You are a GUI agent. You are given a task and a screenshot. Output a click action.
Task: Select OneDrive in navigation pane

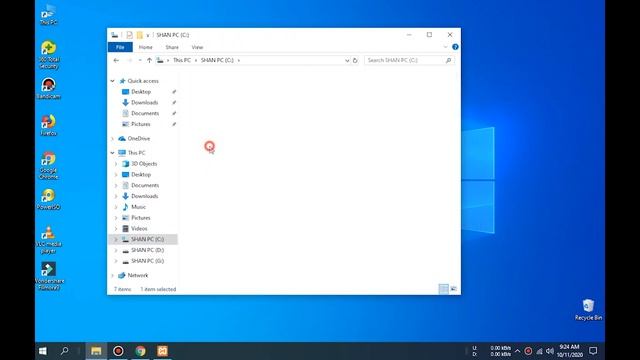coord(138,139)
